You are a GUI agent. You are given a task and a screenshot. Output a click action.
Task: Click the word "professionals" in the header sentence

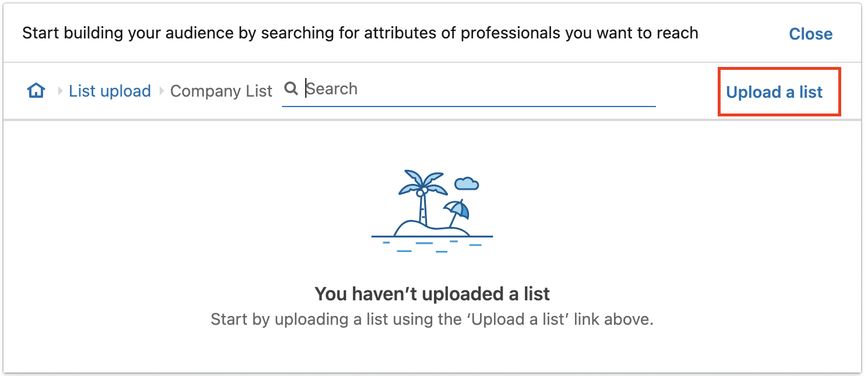pos(510,33)
